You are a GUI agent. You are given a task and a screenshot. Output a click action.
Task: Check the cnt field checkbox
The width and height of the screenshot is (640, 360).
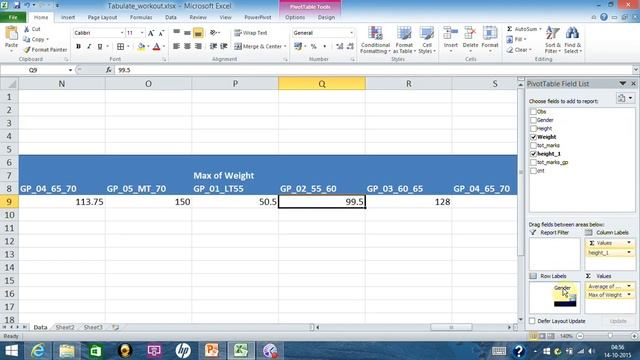pyautogui.click(x=533, y=171)
